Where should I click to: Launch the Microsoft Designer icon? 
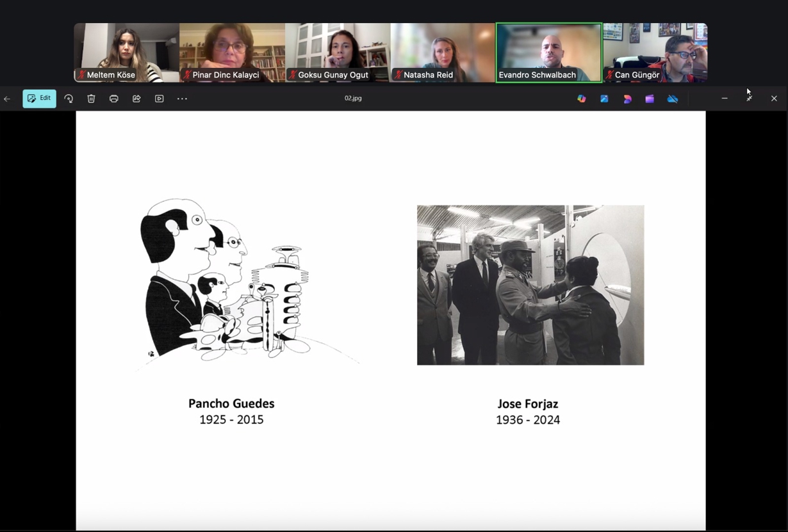[627, 99]
